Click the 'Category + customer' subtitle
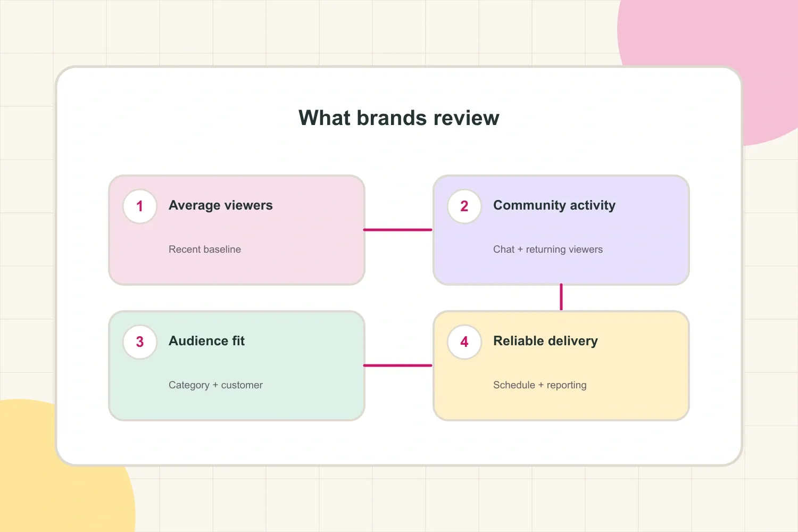The width and height of the screenshot is (798, 532). coord(215,385)
